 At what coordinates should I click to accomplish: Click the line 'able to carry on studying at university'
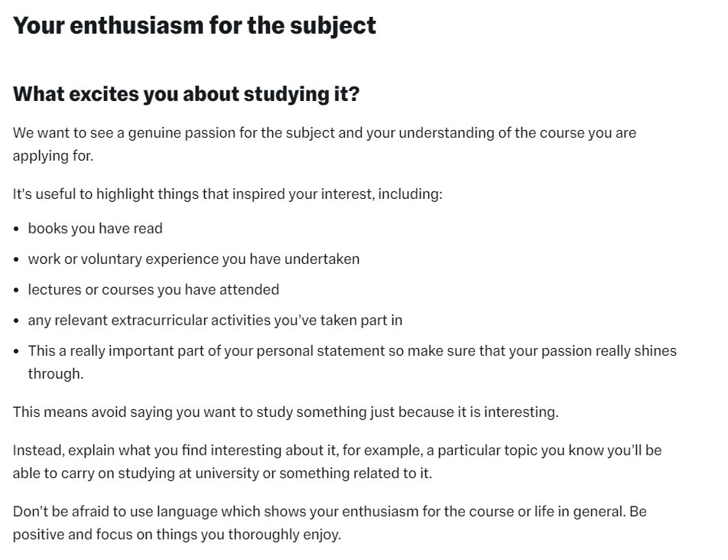pyautogui.click(x=223, y=473)
